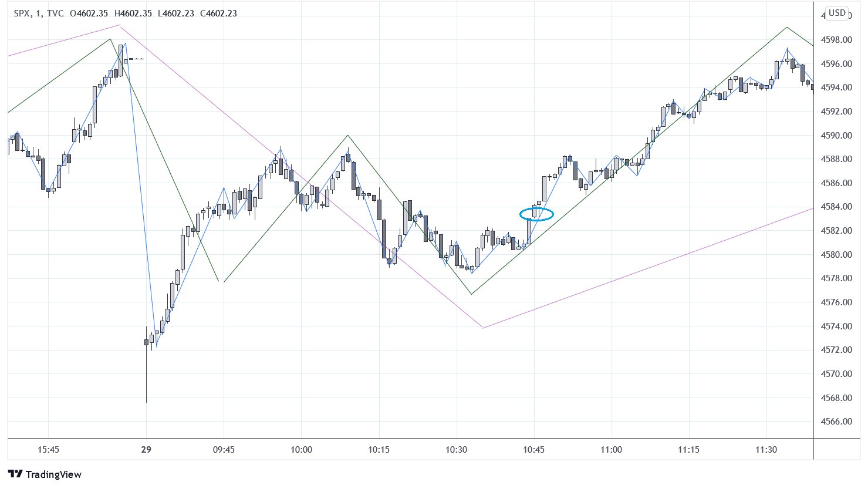
Task: Click the 15:45 time axis label
Action: click(x=48, y=450)
